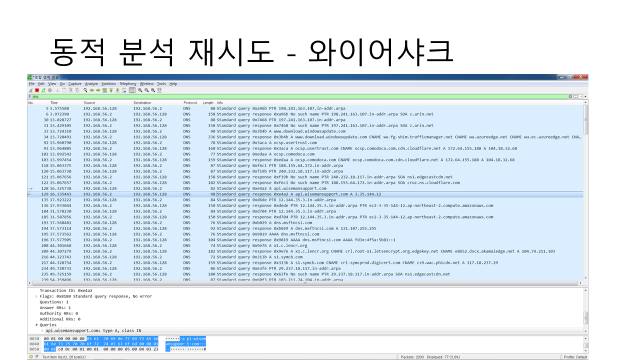The height and width of the screenshot is (360, 640).
Task: Apply the display filter arrow
Action: pyautogui.click(x=576, y=97)
